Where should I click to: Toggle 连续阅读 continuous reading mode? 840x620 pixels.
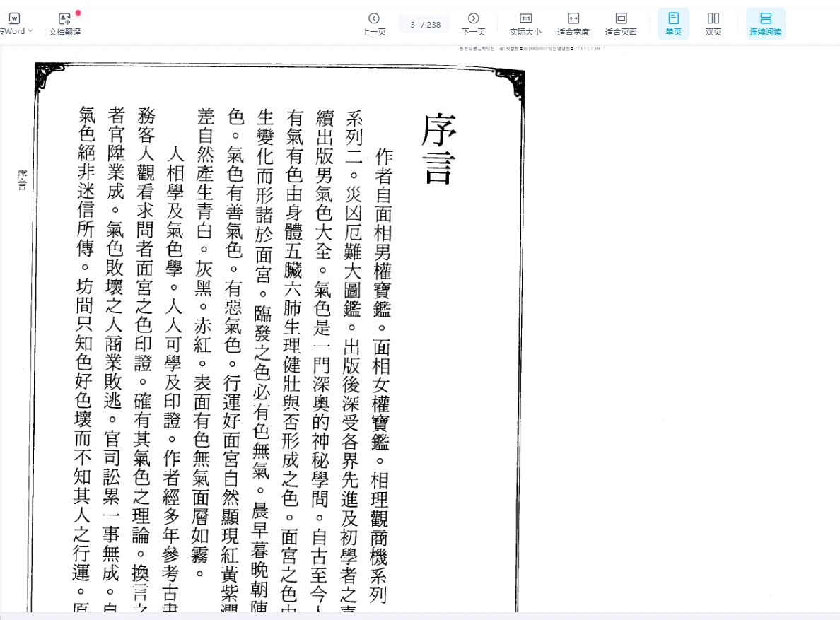766,24
